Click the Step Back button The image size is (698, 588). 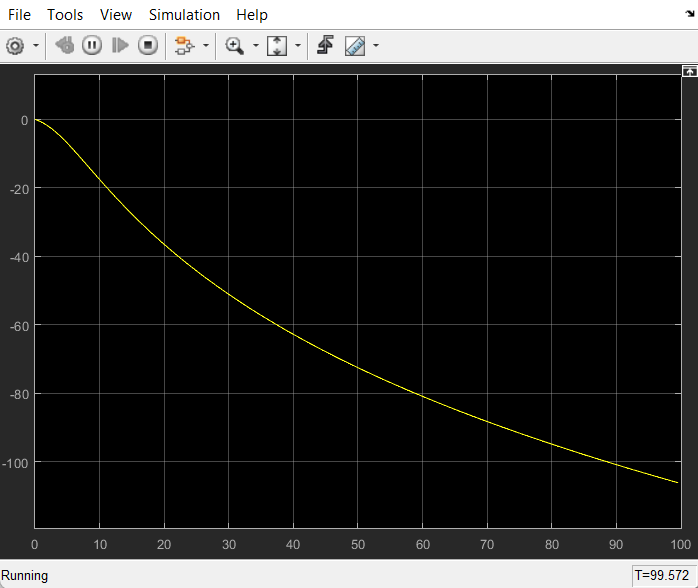pyautogui.click(x=65, y=45)
